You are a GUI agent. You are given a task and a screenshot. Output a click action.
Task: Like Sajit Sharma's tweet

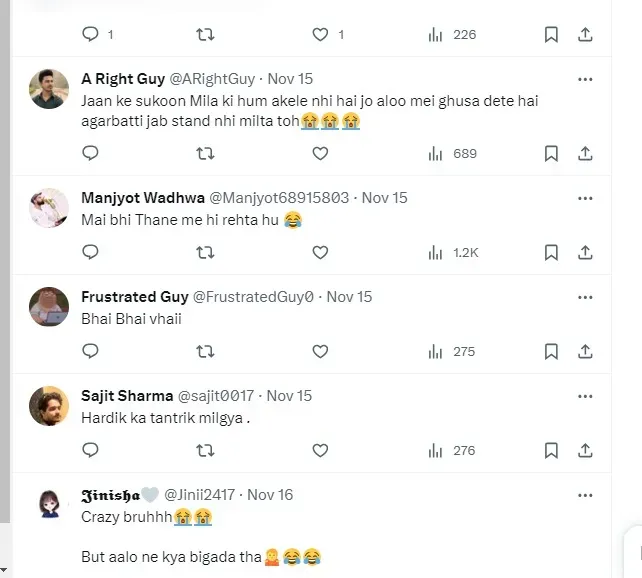[x=320, y=451]
